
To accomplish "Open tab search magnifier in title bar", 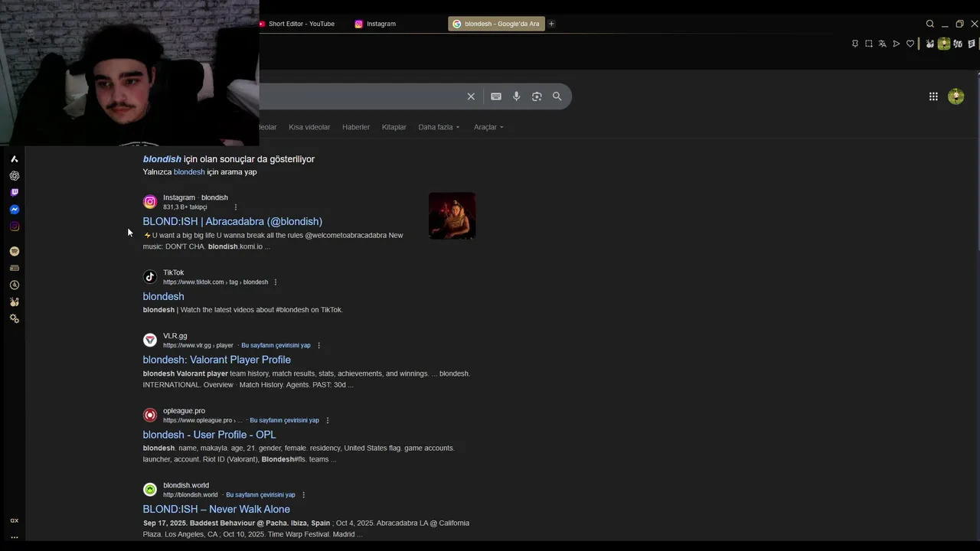I will click(929, 24).
